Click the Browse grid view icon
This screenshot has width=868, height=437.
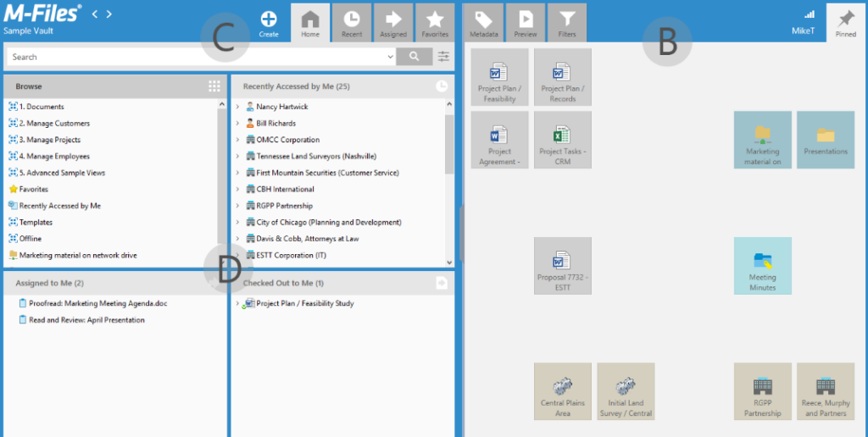(x=214, y=86)
